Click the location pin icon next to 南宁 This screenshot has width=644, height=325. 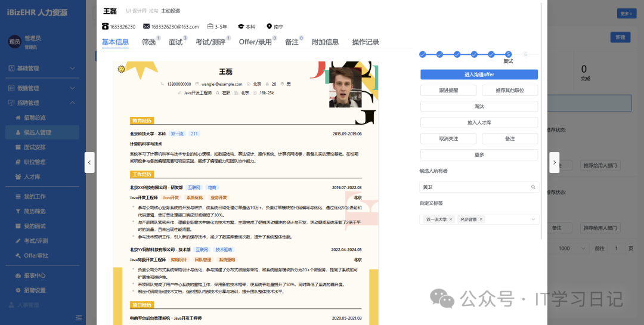click(269, 27)
